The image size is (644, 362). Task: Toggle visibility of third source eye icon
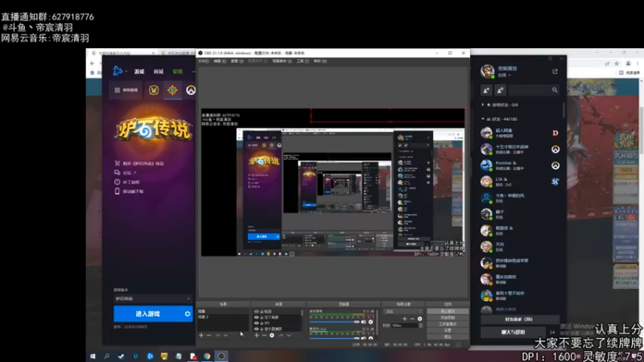(x=256, y=323)
